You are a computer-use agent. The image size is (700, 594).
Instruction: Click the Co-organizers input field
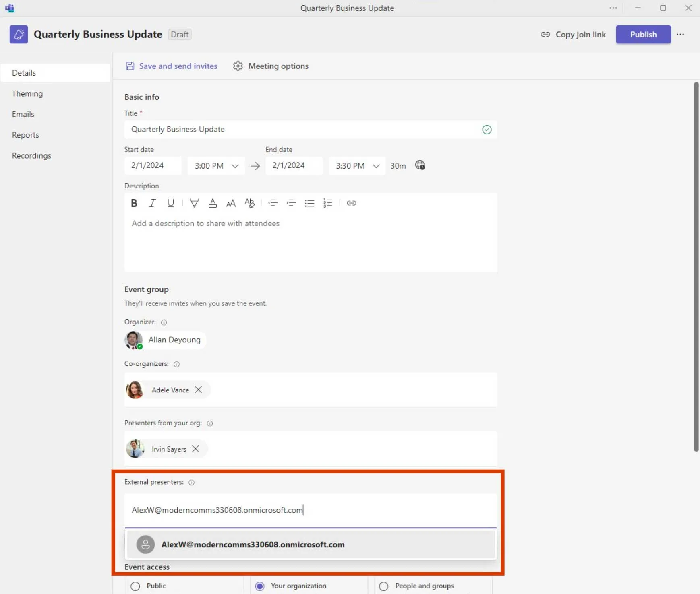point(311,390)
